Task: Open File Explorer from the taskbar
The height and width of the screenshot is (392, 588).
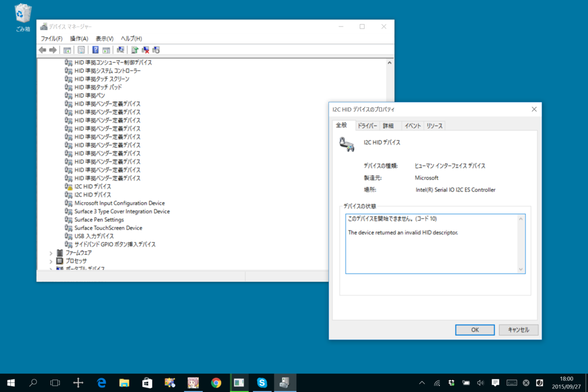Action: (124, 383)
